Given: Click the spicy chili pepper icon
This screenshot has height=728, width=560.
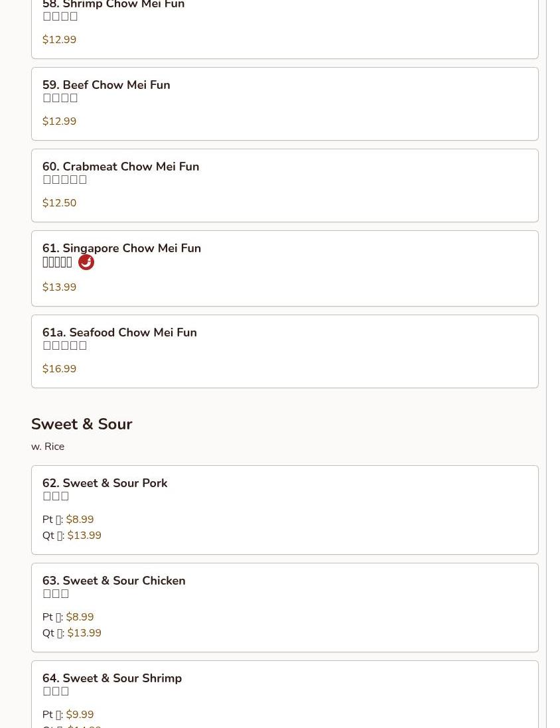Looking at the screenshot, I should pos(86,262).
